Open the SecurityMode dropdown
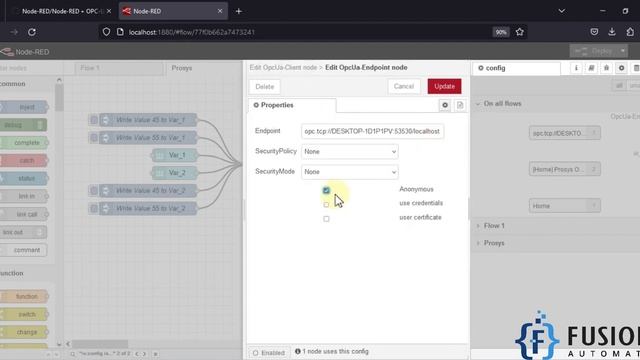The width and height of the screenshot is (640, 360). (x=350, y=172)
